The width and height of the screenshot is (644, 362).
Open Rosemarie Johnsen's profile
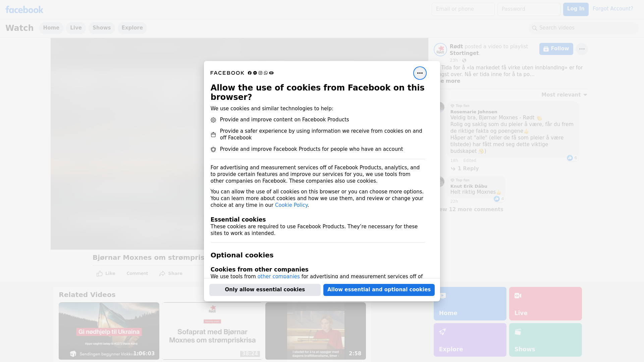tap(474, 112)
